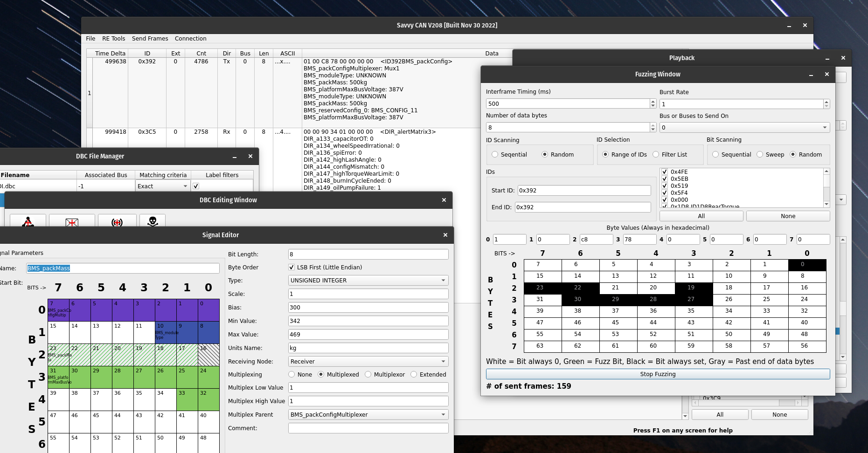Uncheck the 0x5EB ID in fuzzing list
Viewport: 868px width, 453px height.
click(665, 179)
